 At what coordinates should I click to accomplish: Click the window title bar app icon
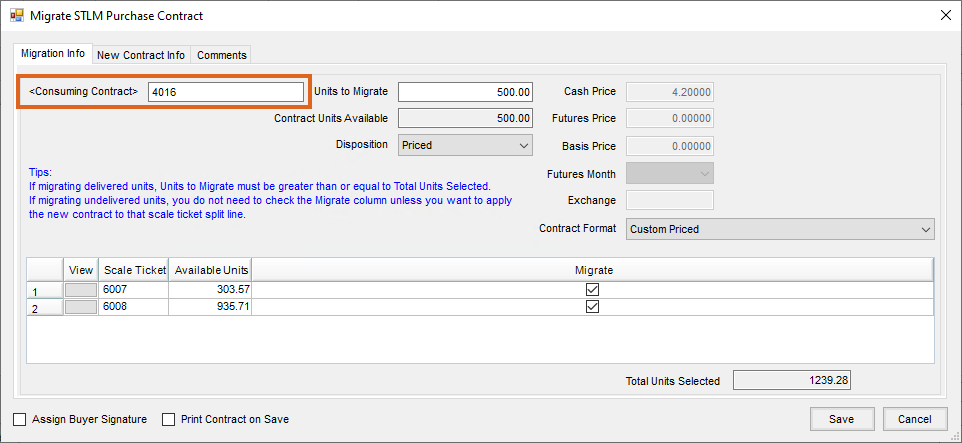17,16
